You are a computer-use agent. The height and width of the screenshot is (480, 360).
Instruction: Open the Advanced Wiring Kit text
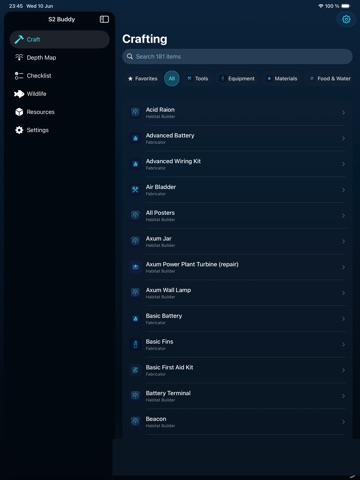pos(173,161)
